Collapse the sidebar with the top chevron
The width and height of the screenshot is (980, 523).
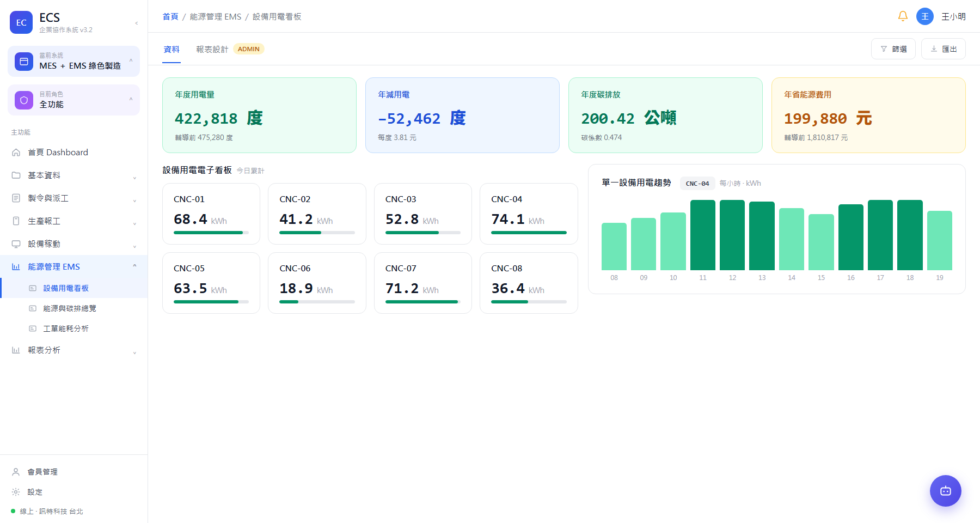136,23
